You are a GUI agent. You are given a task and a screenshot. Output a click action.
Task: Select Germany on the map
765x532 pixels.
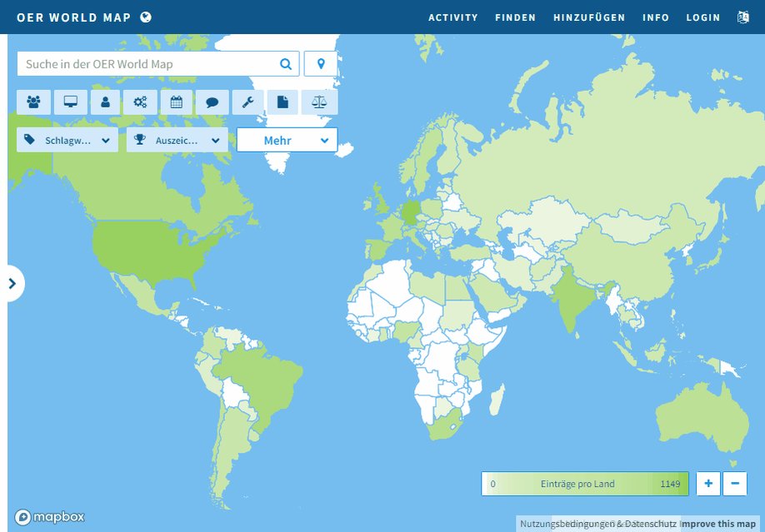(410, 212)
